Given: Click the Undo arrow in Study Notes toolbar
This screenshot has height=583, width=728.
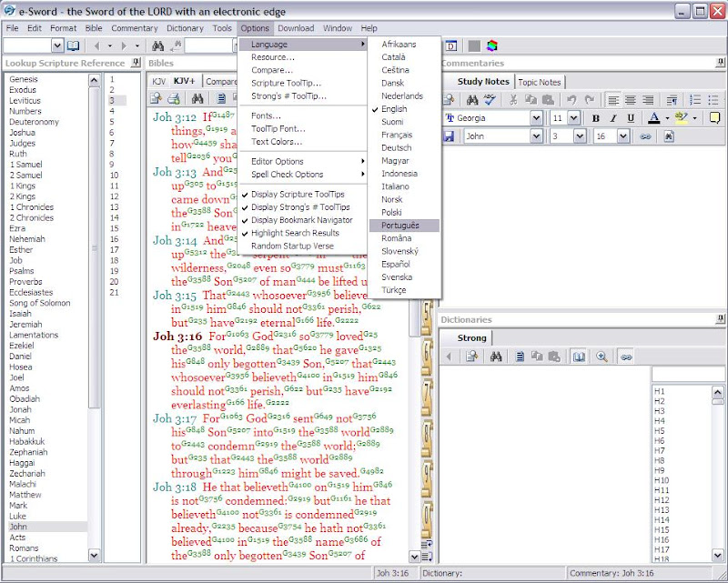Looking at the screenshot, I should click(571, 99).
